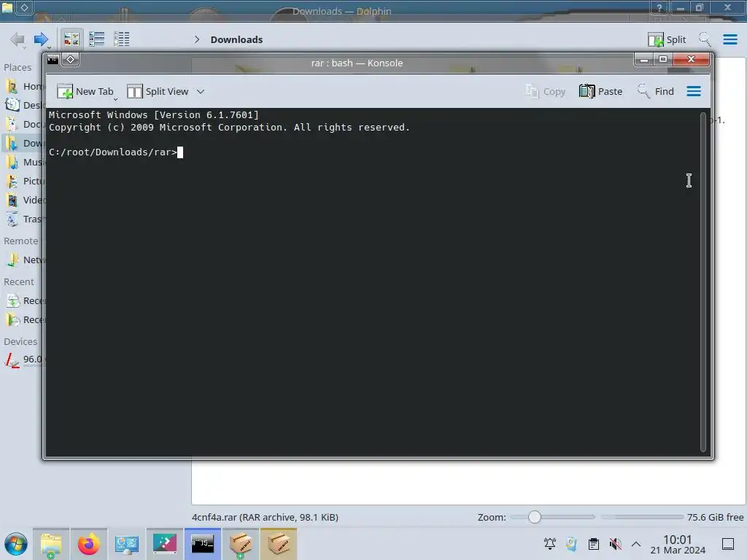Click the highlighted Ark package taskbar icon
The height and width of the screenshot is (560, 747).
pyautogui.click(x=279, y=544)
